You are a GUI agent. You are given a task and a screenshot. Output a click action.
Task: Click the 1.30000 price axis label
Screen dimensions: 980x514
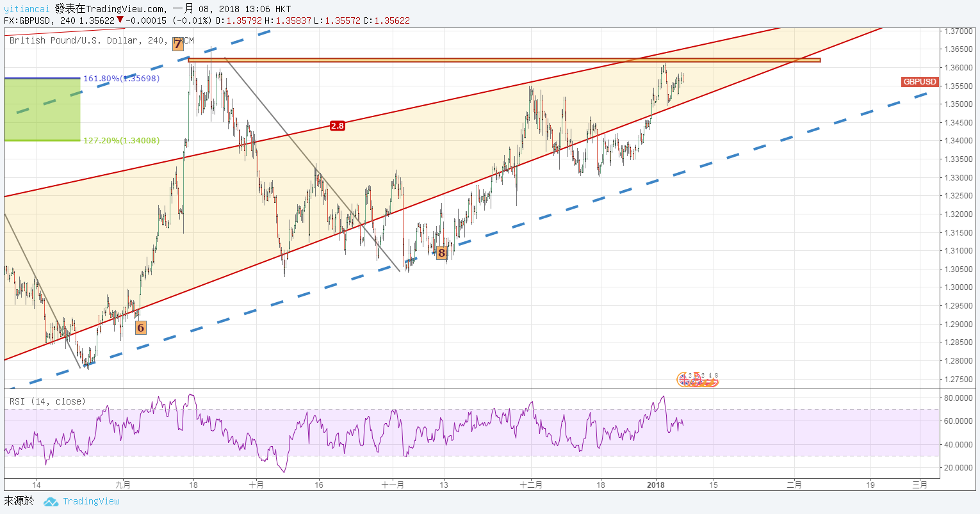[960, 287]
